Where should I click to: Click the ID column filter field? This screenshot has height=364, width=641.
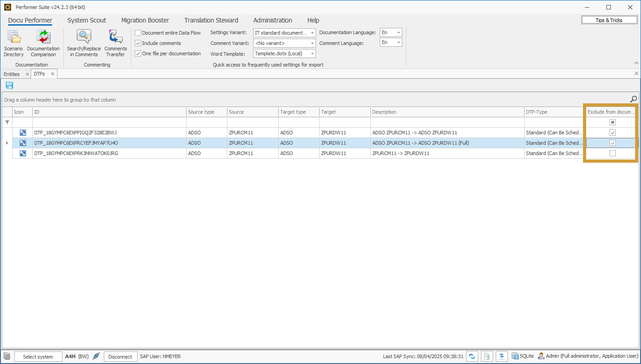point(109,122)
